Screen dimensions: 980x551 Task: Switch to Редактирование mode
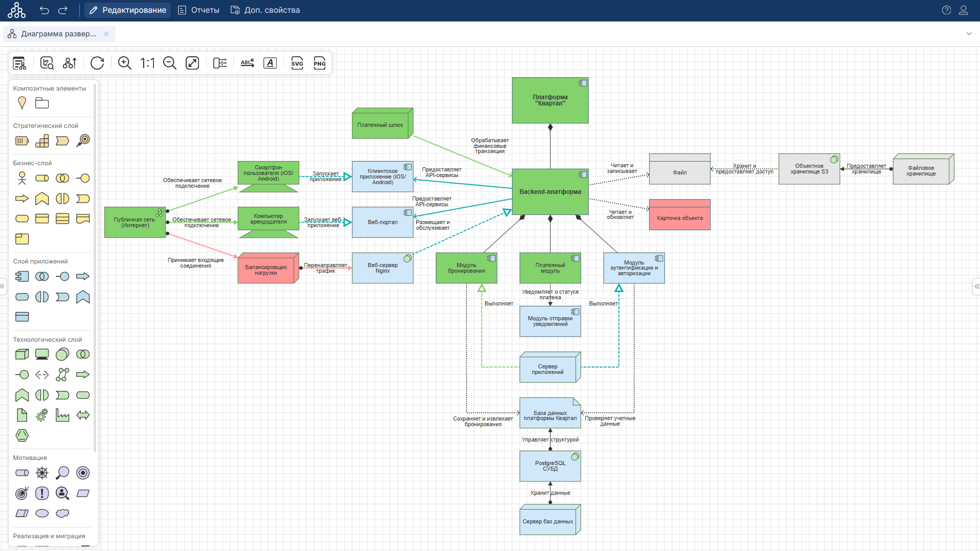click(128, 10)
